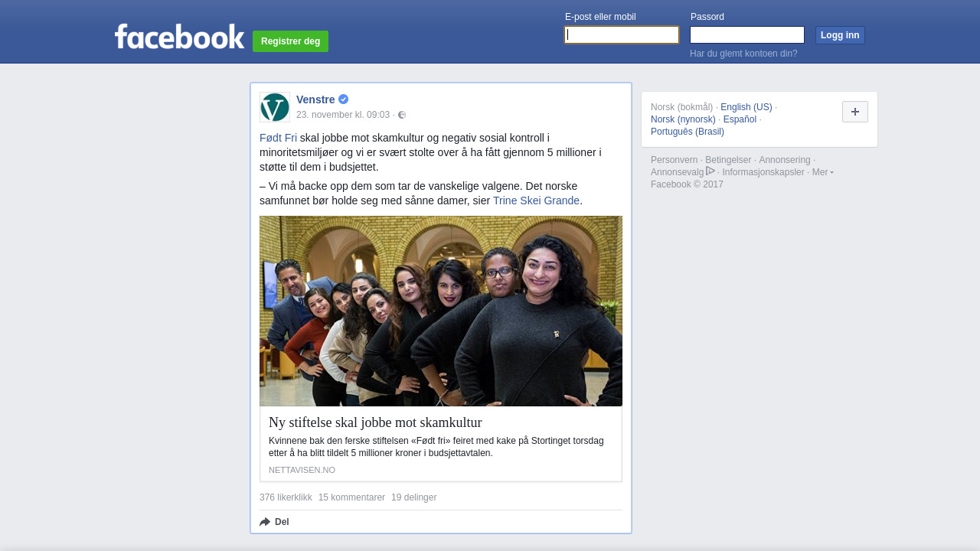Viewport: 980px width, 551px height.
Task: Click the public globe icon by the post date
Action: 402,115
